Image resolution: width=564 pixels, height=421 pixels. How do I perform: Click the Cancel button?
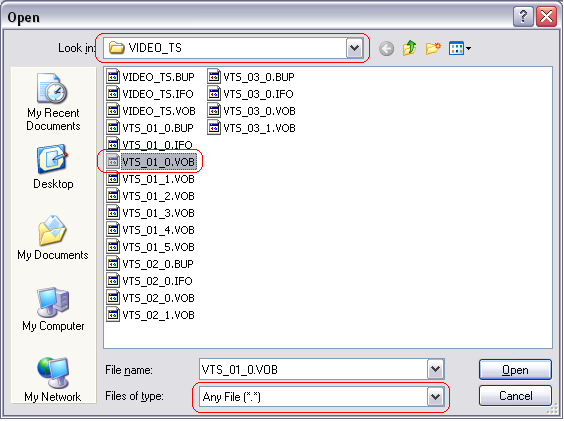(515, 396)
